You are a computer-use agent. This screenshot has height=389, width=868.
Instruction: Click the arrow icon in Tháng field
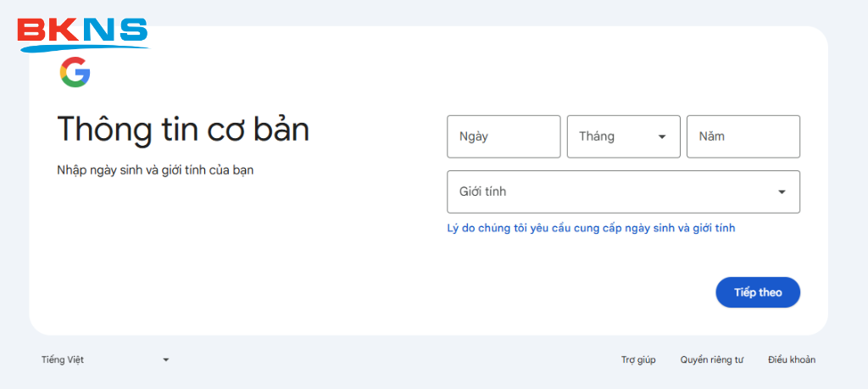pos(662,136)
